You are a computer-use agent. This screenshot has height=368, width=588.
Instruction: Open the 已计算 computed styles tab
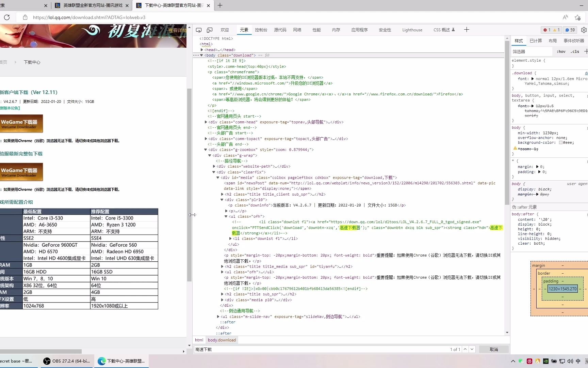tap(536, 41)
